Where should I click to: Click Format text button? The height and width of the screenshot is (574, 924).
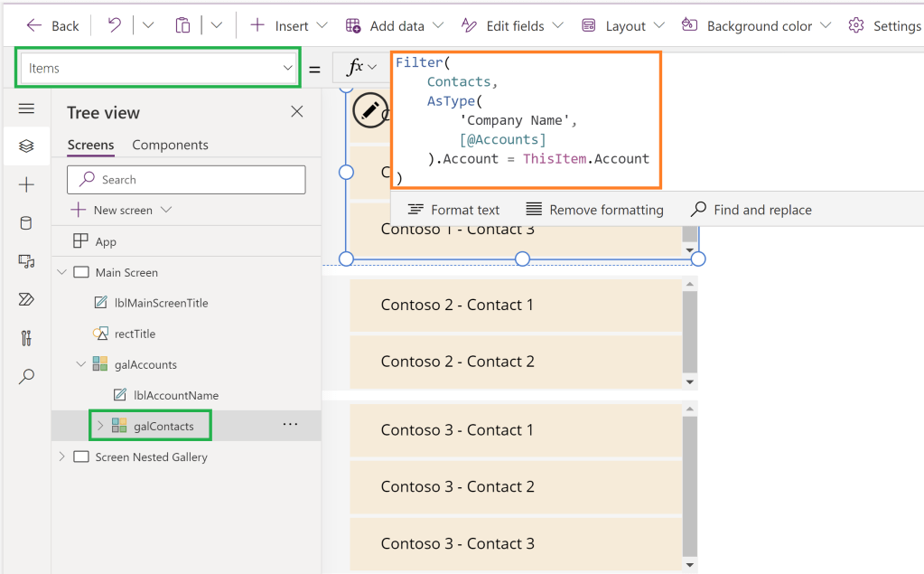(x=453, y=210)
